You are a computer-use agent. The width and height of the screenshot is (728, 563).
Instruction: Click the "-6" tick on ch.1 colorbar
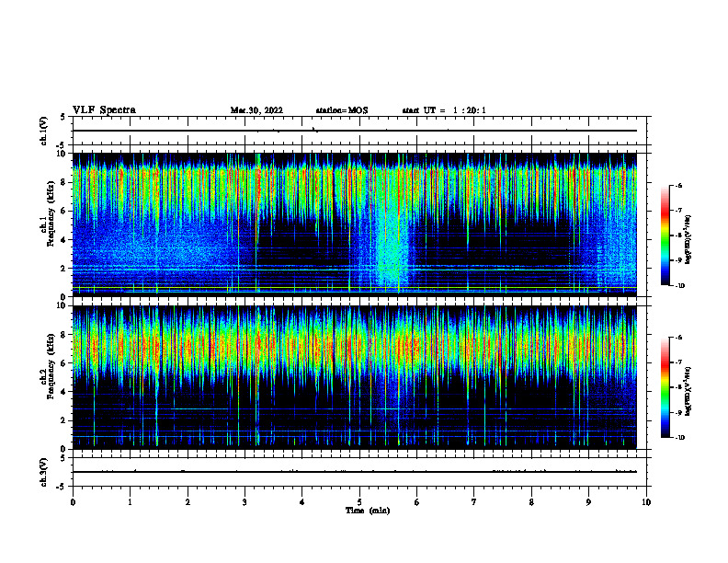(x=678, y=185)
